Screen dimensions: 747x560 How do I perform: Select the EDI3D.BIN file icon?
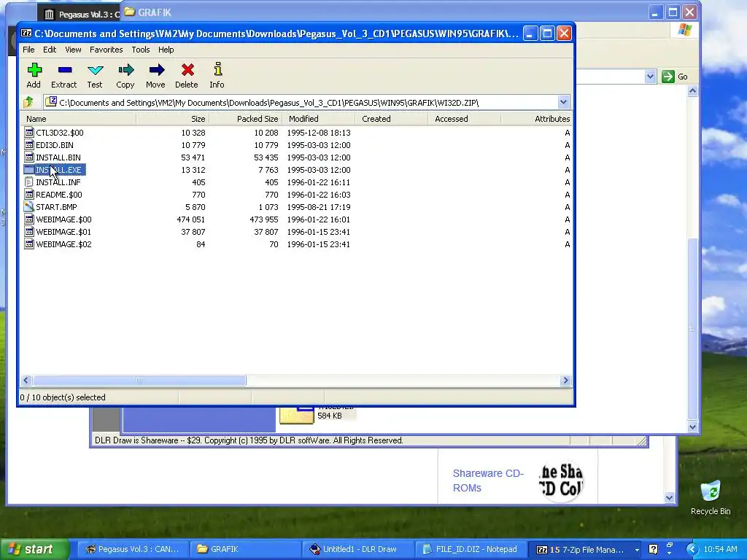(x=29, y=145)
